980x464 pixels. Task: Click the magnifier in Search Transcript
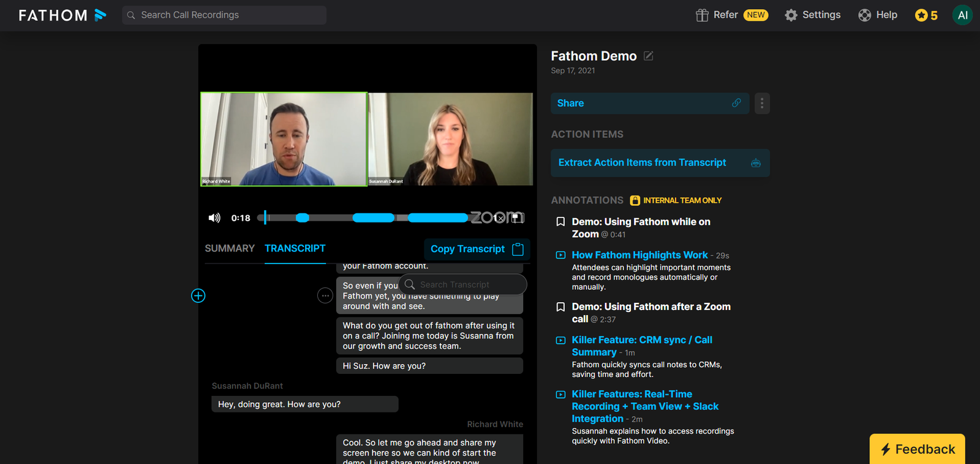click(410, 284)
